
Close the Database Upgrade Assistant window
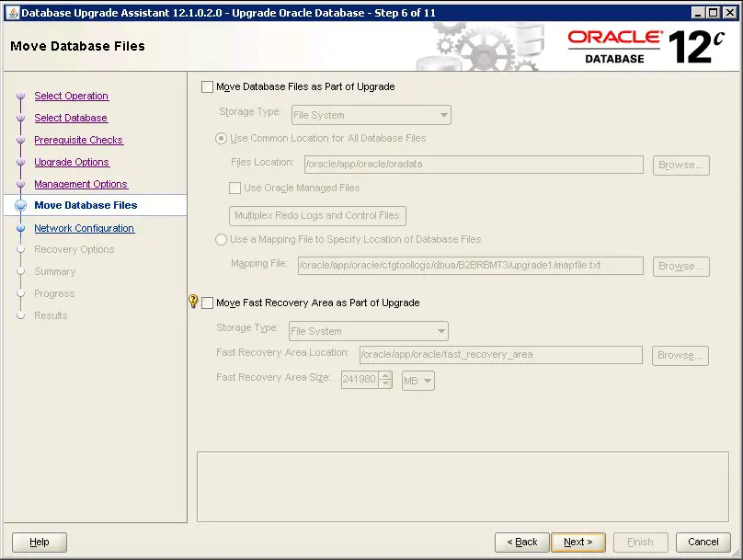click(730, 13)
